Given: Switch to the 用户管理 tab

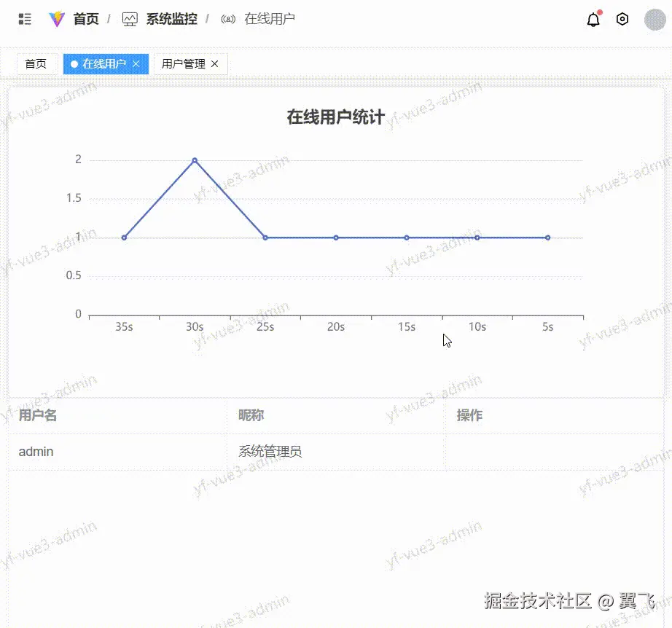Looking at the screenshot, I should click(x=184, y=64).
